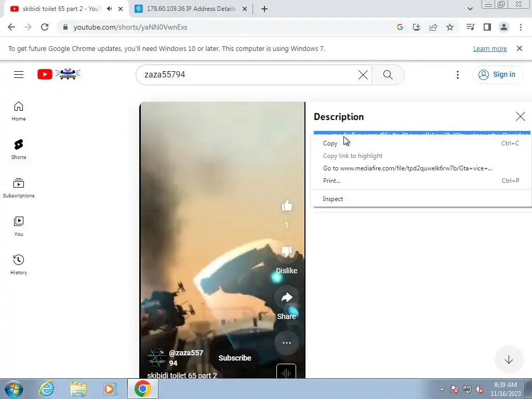Open Learn more about Chrome updates
Image resolution: width=532 pixels, height=399 pixels.
pos(490,48)
